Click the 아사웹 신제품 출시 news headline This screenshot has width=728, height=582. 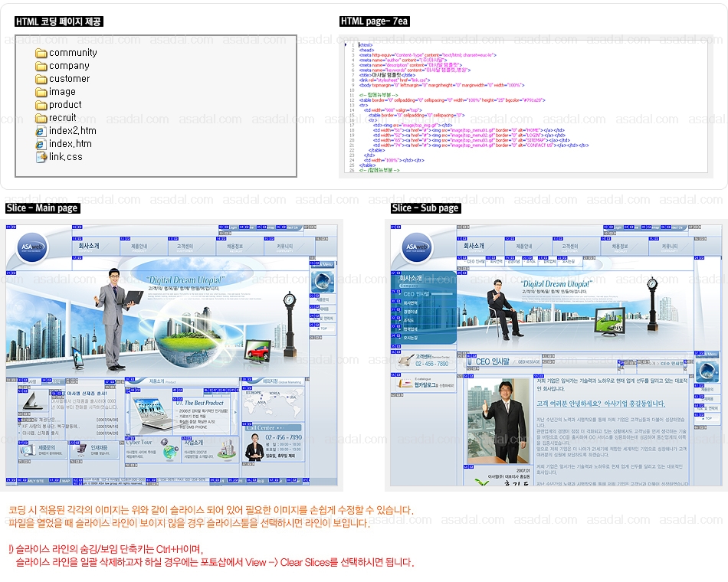point(87,394)
